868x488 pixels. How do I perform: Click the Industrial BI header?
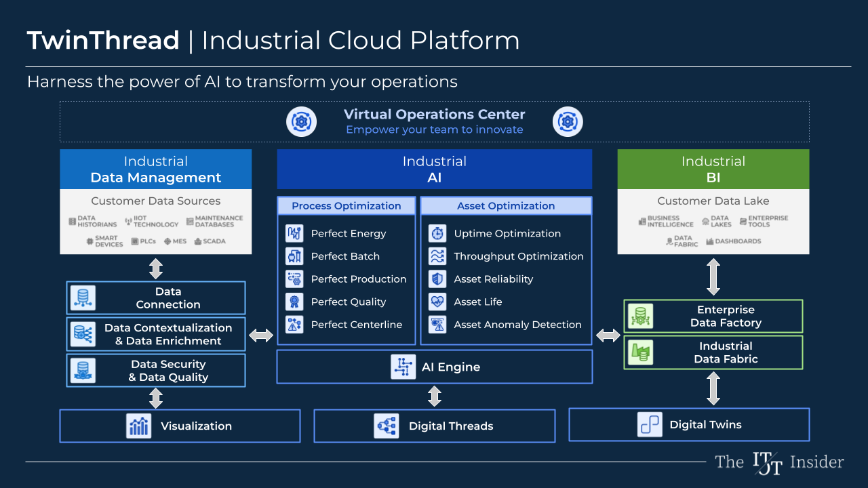pyautogui.click(x=713, y=169)
